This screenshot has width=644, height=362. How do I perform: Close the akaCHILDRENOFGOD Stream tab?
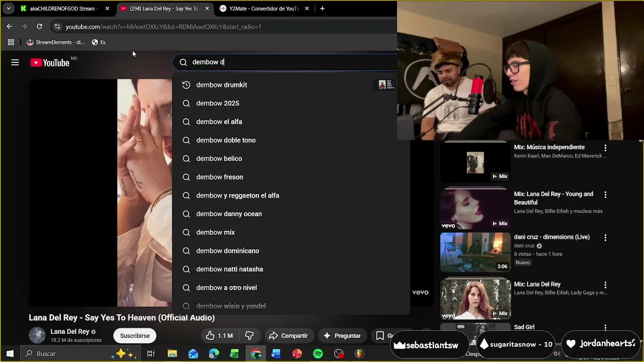(x=107, y=9)
